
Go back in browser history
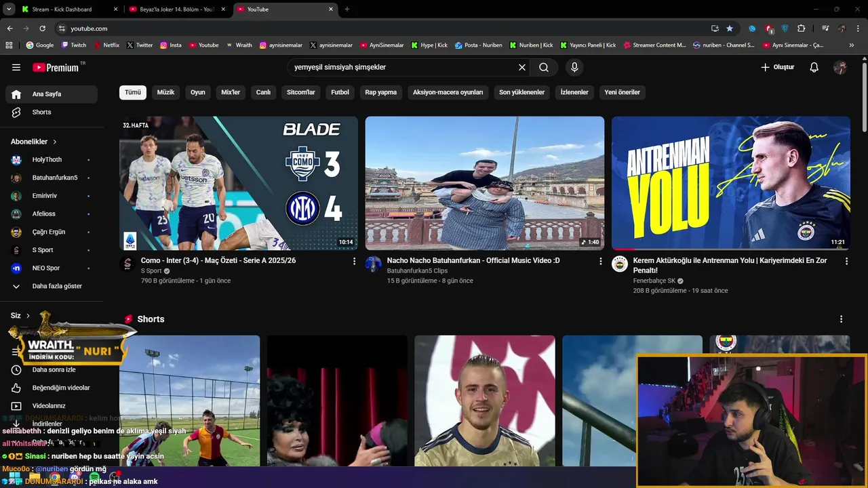(9, 28)
